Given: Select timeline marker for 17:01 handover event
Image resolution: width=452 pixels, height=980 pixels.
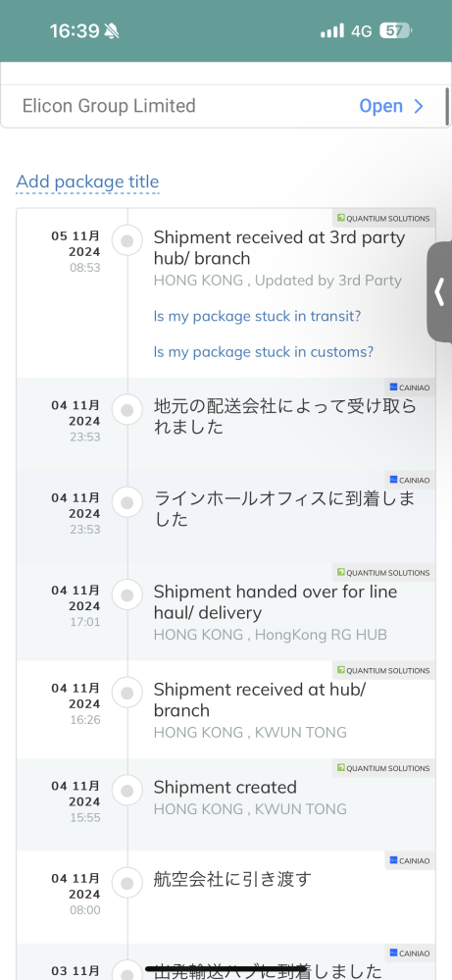Looking at the screenshot, I should (127, 595).
